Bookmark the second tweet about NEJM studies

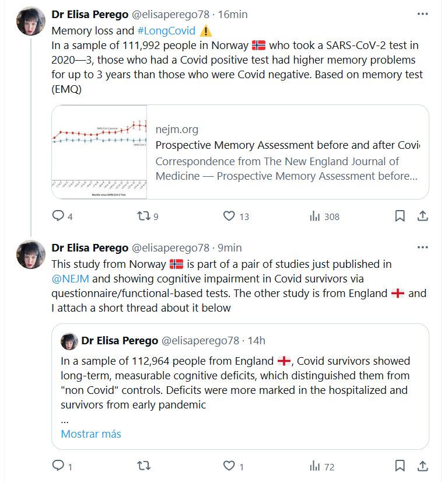pos(400,466)
